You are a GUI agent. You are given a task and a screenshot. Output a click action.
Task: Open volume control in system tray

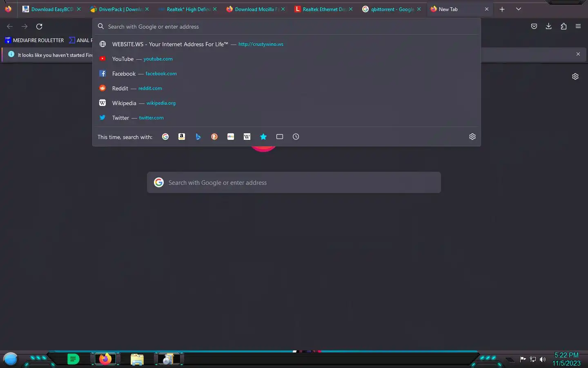pyautogui.click(x=543, y=359)
